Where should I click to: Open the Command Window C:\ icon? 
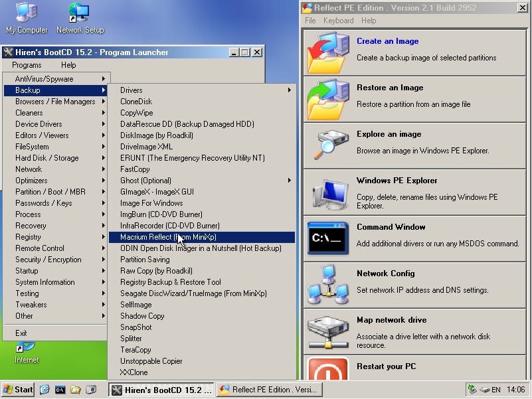pos(327,238)
